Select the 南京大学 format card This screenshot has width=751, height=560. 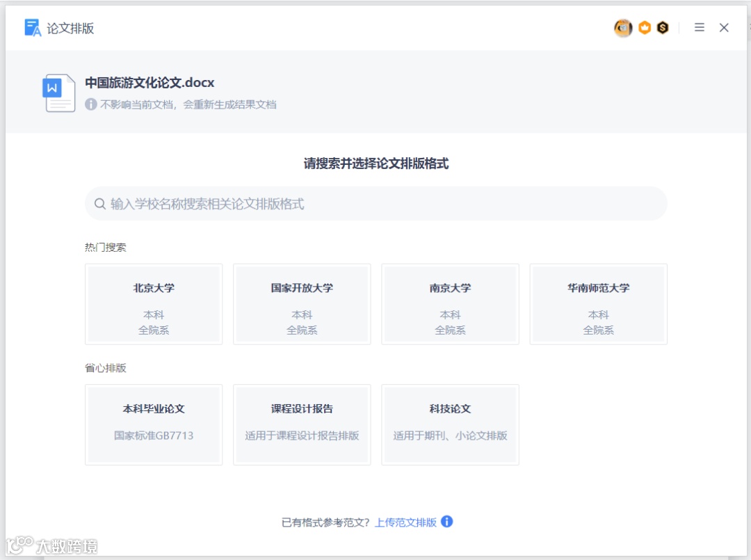[x=450, y=304]
